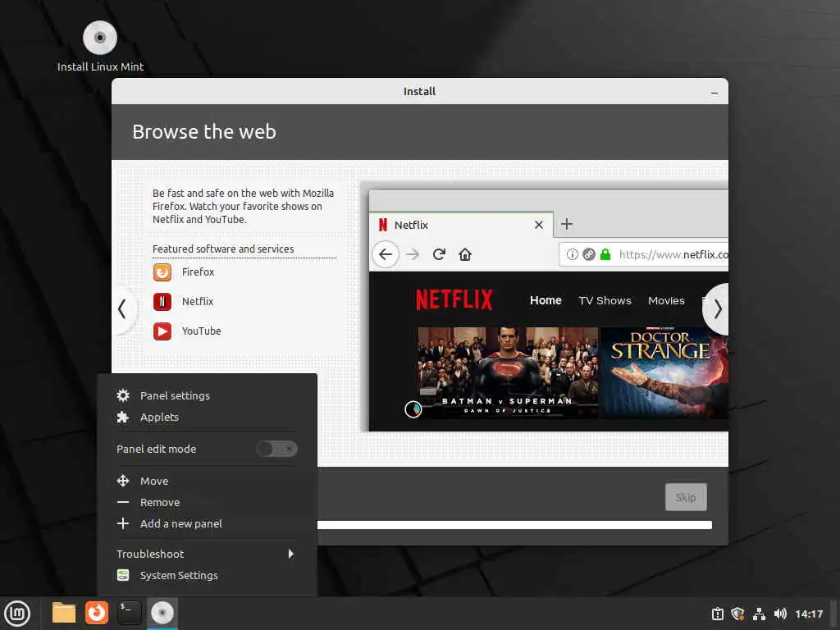
Task: Open the Terminal launcher in the panel
Action: (129, 613)
